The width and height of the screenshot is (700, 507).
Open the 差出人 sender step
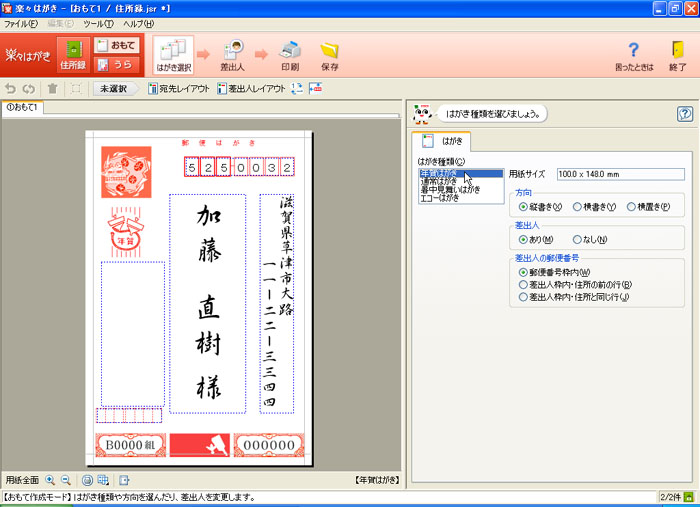tap(234, 55)
